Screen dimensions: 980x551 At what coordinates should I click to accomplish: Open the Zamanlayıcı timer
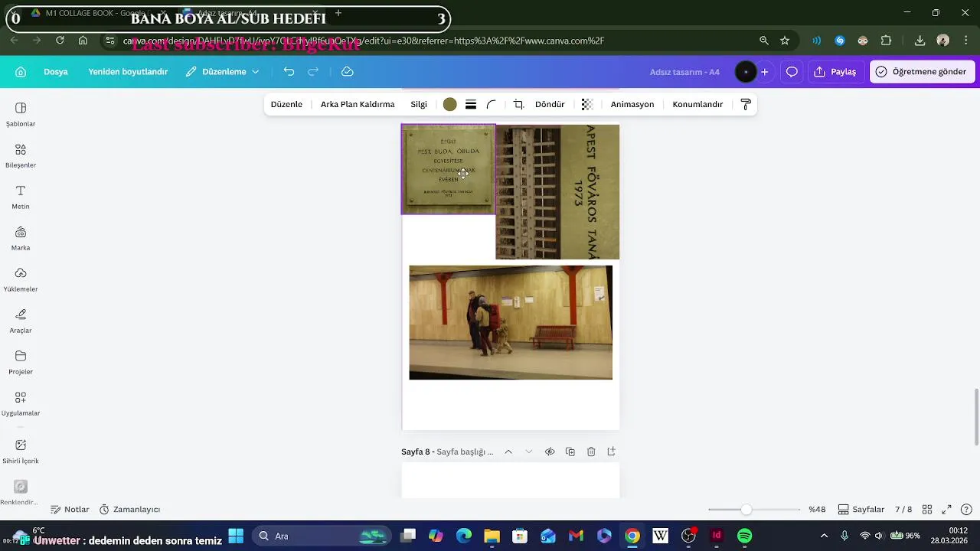[129, 510]
